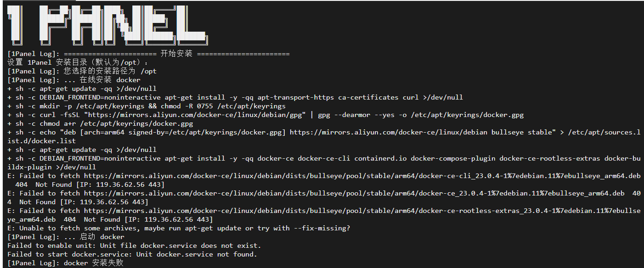This screenshot has height=268, width=644.
Task: Click the 开始安装 header log line
Action: pos(148,54)
